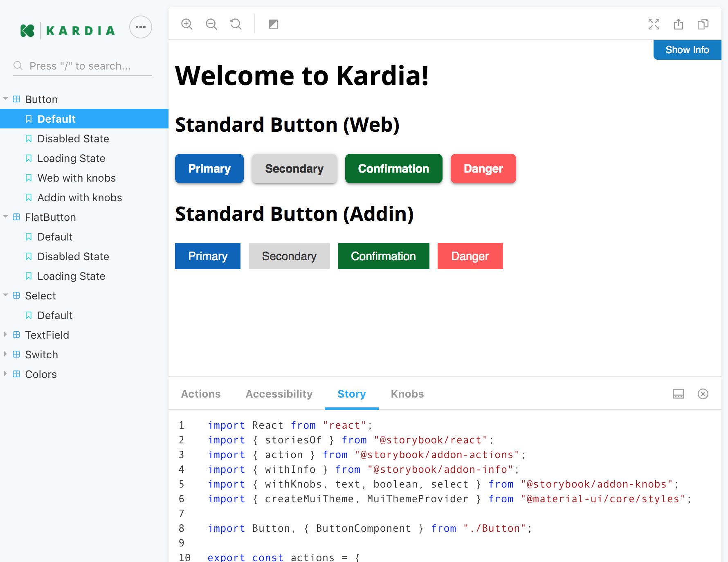Open Button Disabled State story
This screenshot has width=728, height=562.
(84, 139)
